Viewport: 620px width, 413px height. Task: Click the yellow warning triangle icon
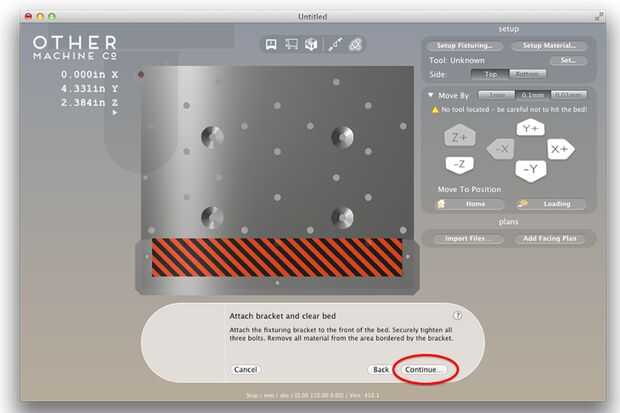435,110
